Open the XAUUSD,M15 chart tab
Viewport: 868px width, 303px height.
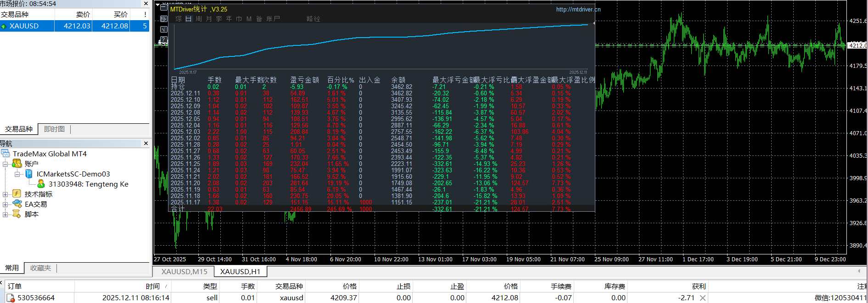point(184,272)
